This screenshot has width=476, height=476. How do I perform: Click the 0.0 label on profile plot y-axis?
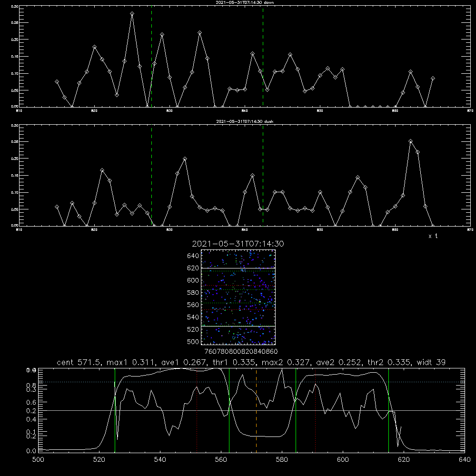click(31, 451)
